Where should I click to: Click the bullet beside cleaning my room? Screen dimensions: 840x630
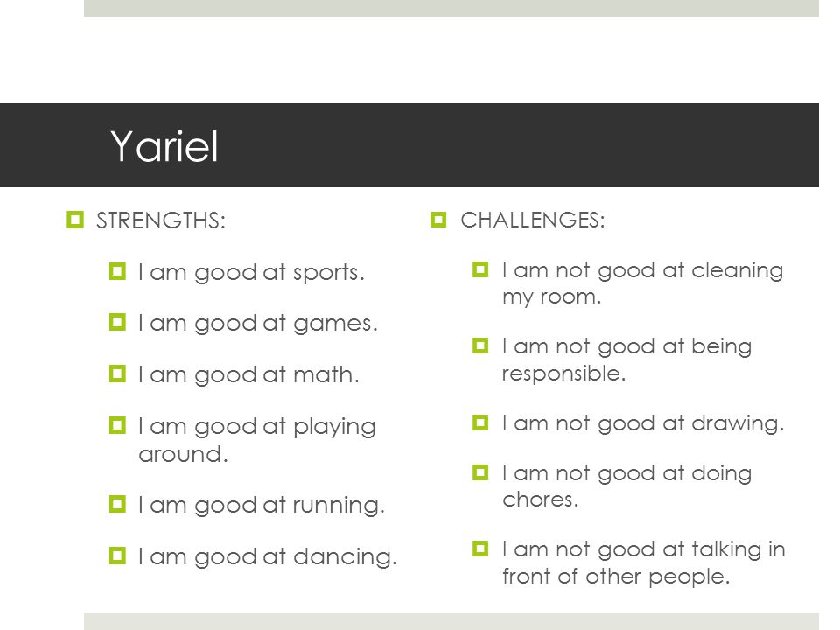tap(480, 269)
